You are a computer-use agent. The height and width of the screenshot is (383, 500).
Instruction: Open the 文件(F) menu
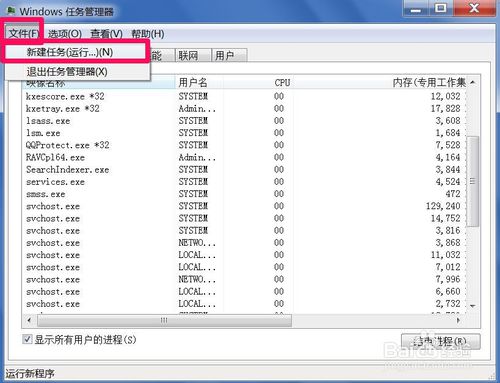point(23,34)
